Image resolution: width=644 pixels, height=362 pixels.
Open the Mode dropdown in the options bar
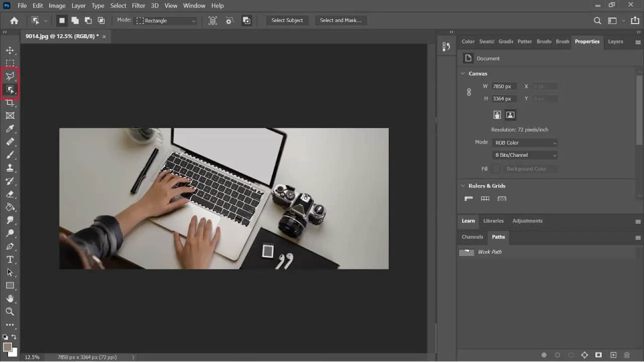(x=166, y=21)
